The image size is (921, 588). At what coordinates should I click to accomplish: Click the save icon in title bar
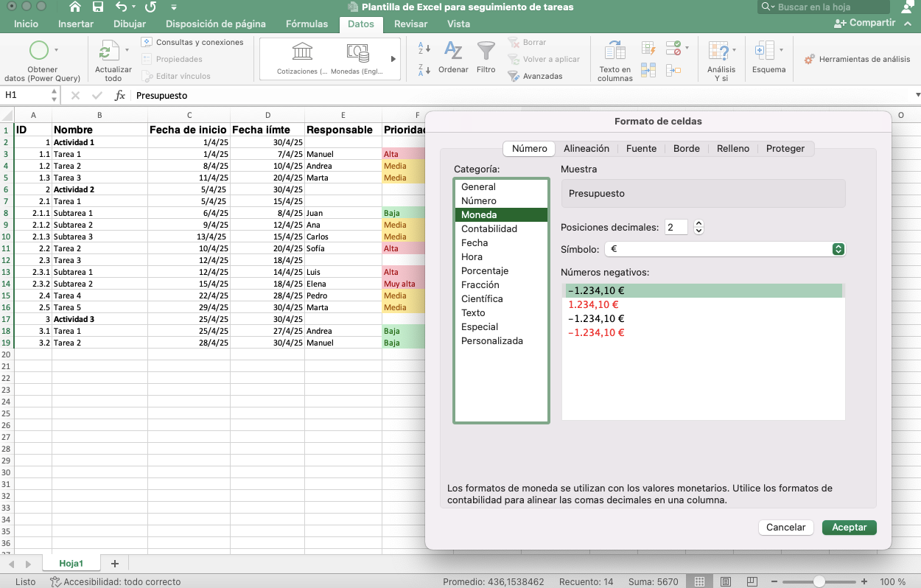point(98,7)
